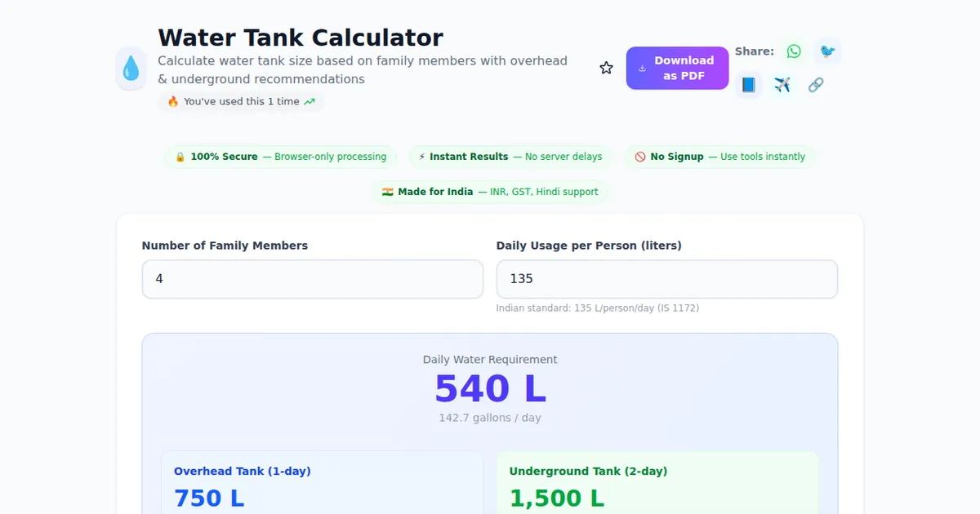Click the Instant Results badge
This screenshot has width=980, height=514.
point(510,157)
